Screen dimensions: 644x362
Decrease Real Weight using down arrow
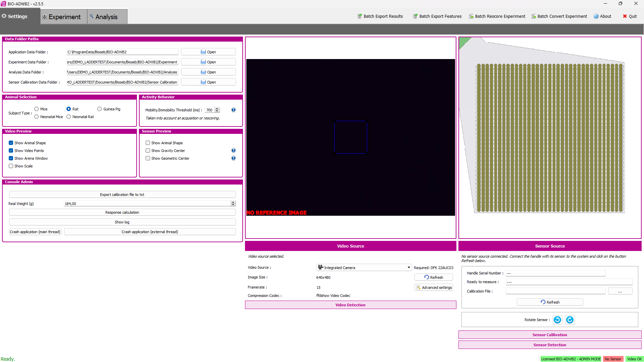point(233,205)
